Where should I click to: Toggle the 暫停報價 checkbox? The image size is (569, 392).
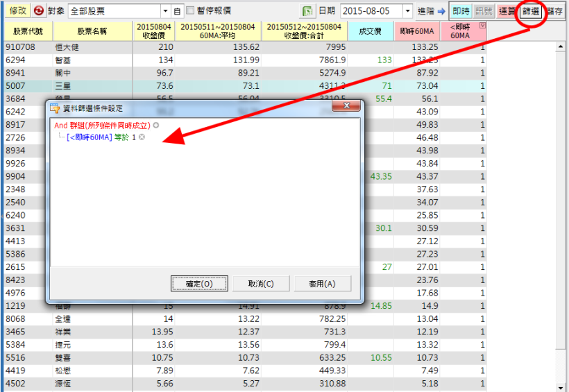190,11
